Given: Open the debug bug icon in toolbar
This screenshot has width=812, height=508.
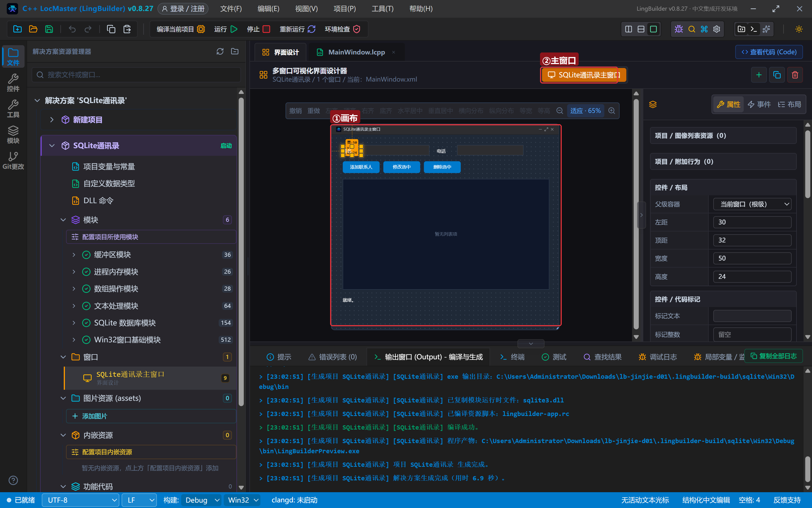Looking at the screenshot, I should pyautogui.click(x=679, y=29).
